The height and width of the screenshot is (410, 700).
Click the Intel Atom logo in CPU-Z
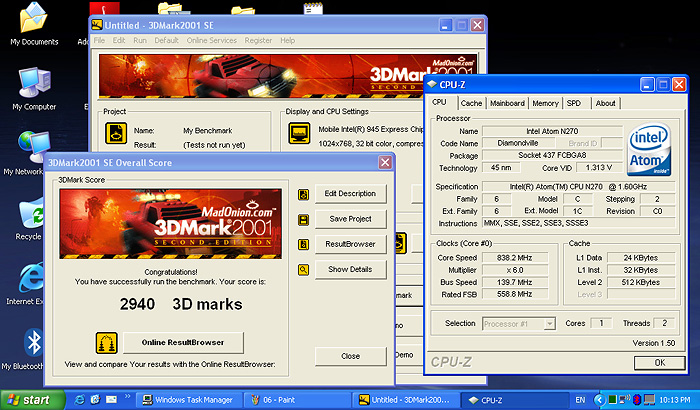click(650, 150)
